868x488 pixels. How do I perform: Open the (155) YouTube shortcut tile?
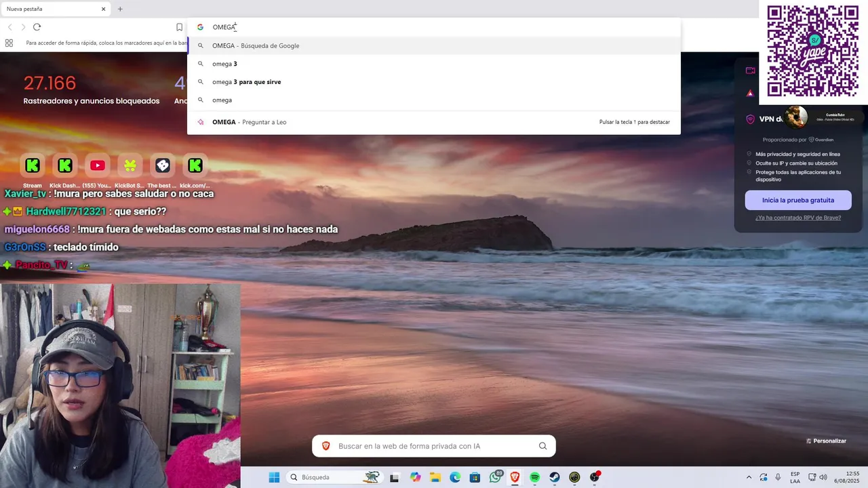[98, 165]
